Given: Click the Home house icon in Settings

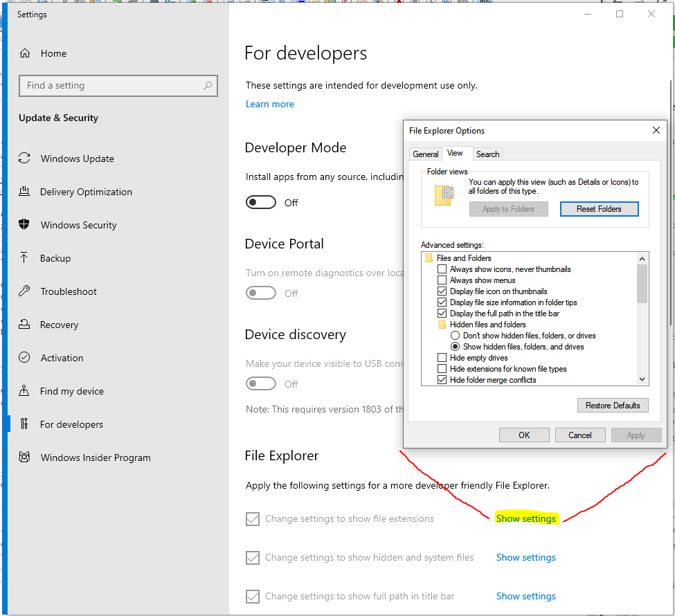Looking at the screenshot, I should click(25, 53).
